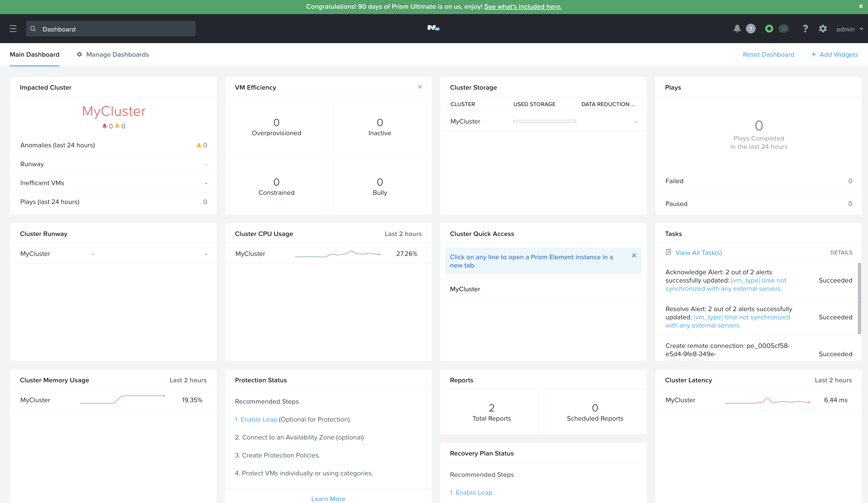Click the Anomalies (last 24 hours) row
The height and width of the screenshot is (503, 868).
(x=113, y=145)
